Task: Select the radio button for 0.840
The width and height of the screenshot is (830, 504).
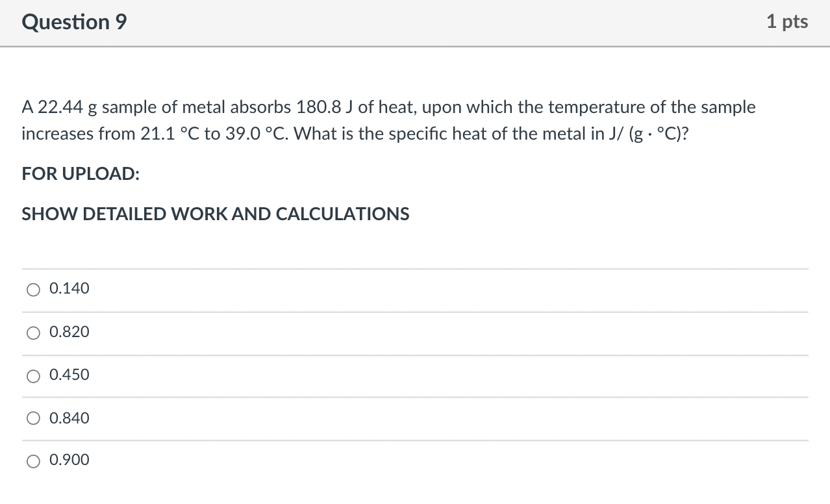Action: pyautogui.click(x=33, y=418)
